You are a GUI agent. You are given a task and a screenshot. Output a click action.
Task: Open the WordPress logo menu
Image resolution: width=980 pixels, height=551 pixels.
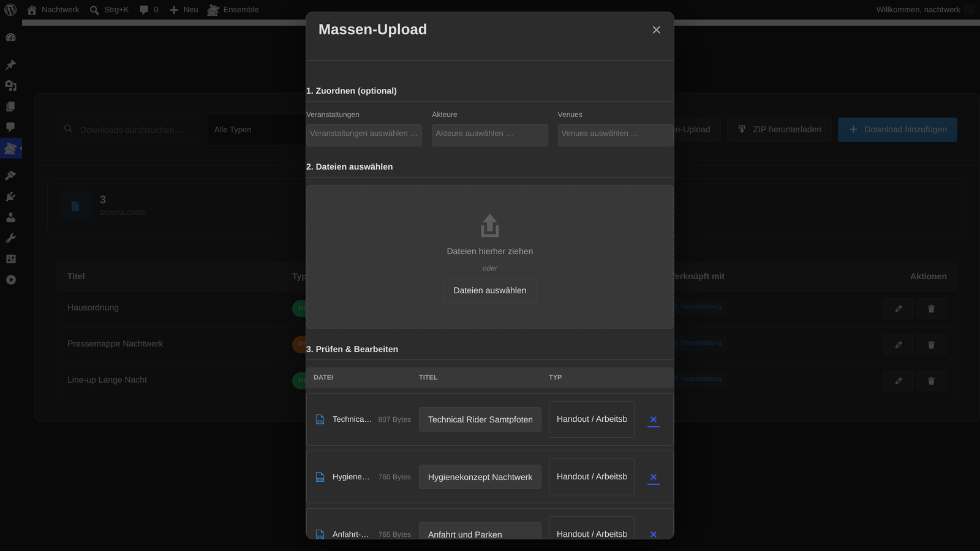[x=10, y=10]
